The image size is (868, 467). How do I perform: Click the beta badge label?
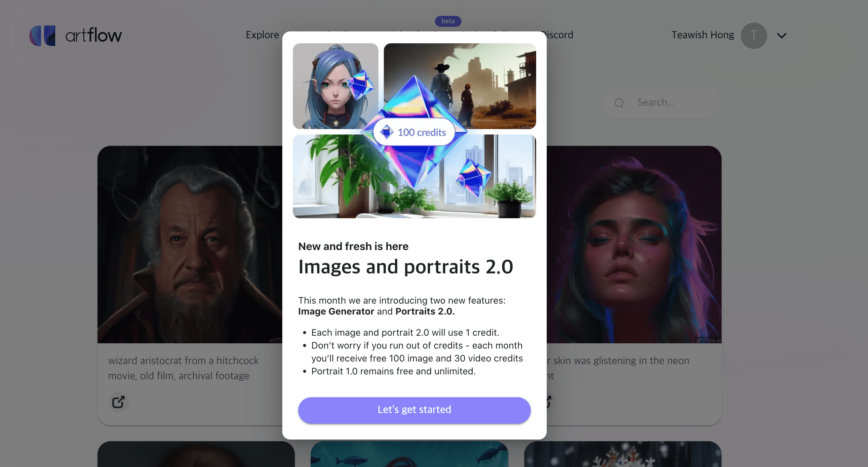pyautogui.click(x=448, y=21)
